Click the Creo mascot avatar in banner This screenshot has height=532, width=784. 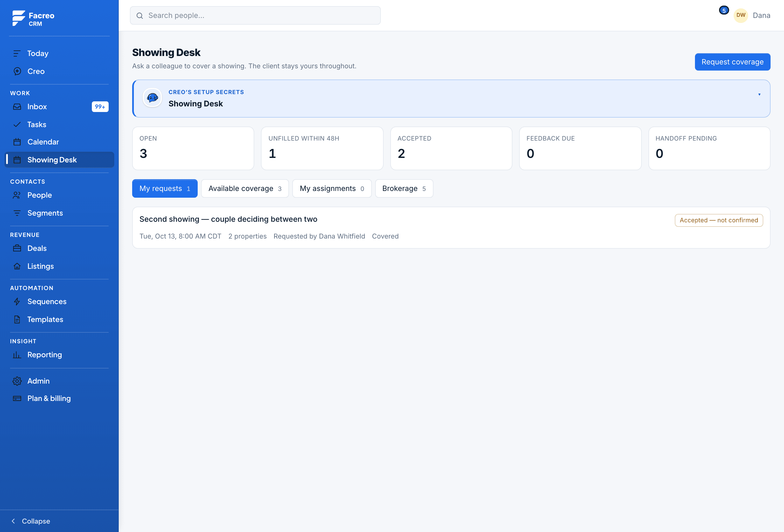coord(153,98)
